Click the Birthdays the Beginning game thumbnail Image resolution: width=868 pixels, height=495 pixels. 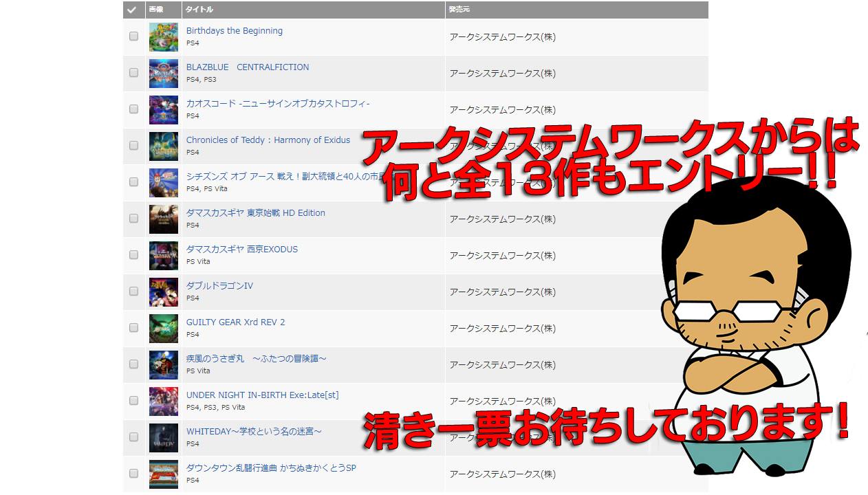pyautogui.click(x=163, y=37)
